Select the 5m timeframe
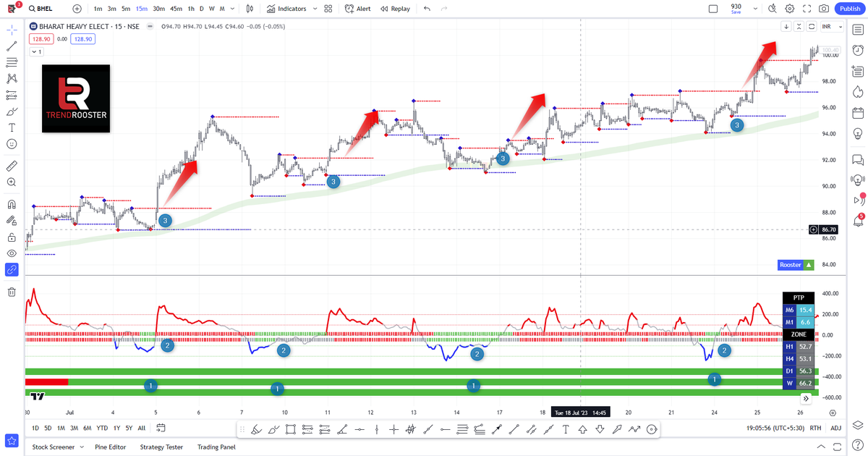The height and width of the screenshot is (456, 868). [x=126, y=9]
